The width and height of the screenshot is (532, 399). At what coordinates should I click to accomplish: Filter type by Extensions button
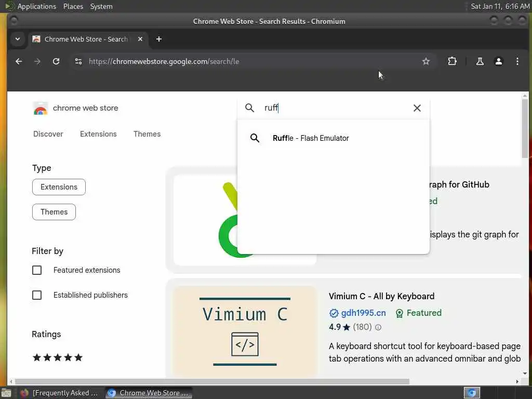[x=59, y=187]
